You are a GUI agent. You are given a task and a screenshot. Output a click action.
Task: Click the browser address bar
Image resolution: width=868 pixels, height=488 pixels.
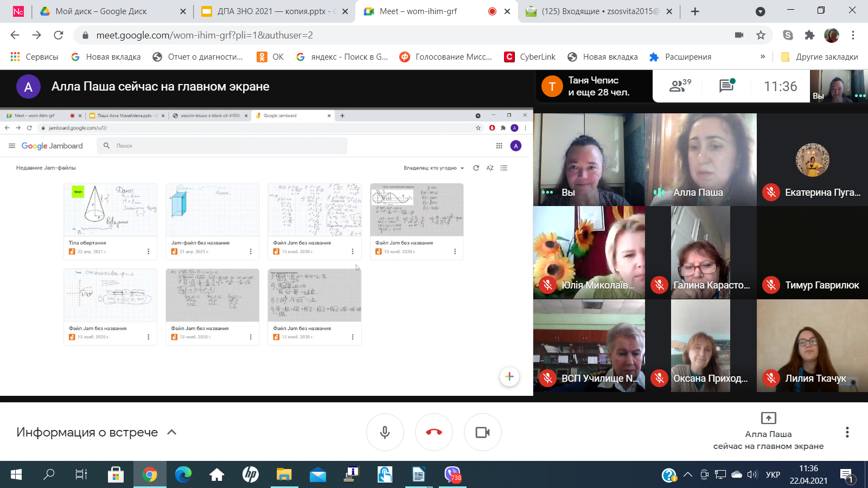coord(380,35)
